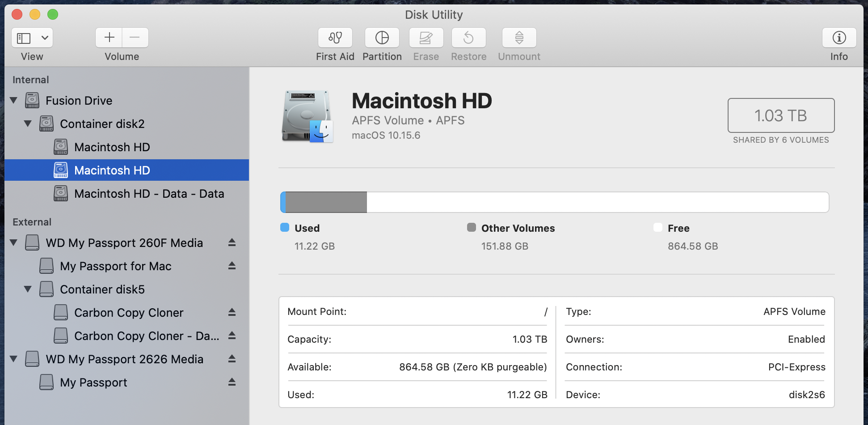Click the First Aid label

[x=335, y=57]
